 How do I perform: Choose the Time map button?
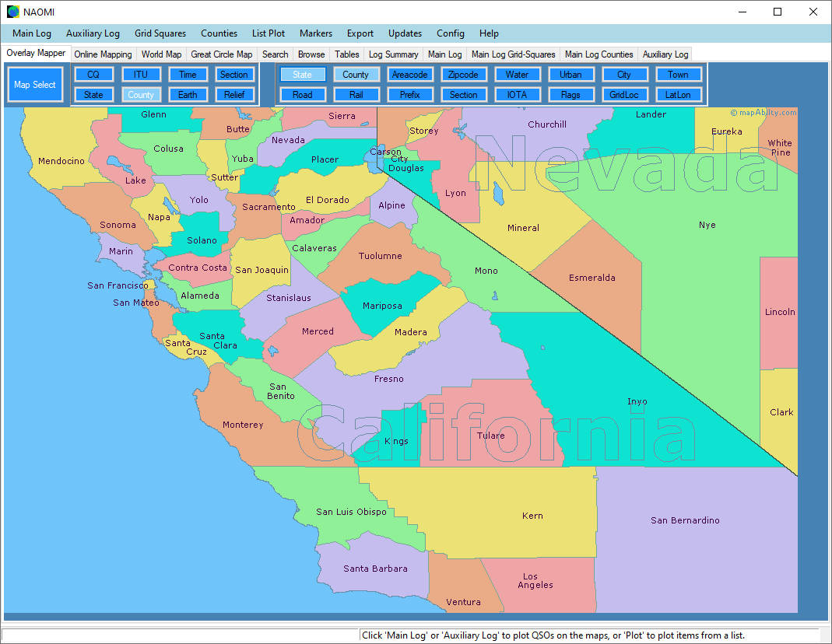(x=188, y=75)
